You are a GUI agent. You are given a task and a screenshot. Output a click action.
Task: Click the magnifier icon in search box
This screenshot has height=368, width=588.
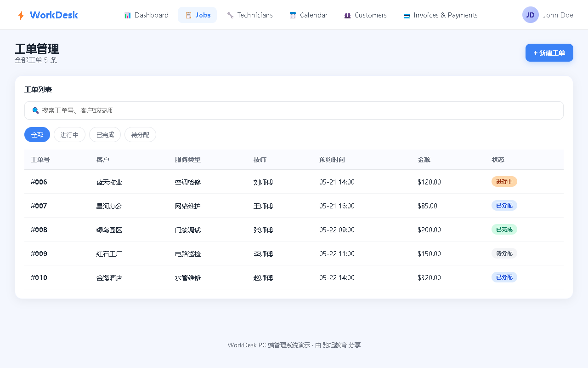35,110
